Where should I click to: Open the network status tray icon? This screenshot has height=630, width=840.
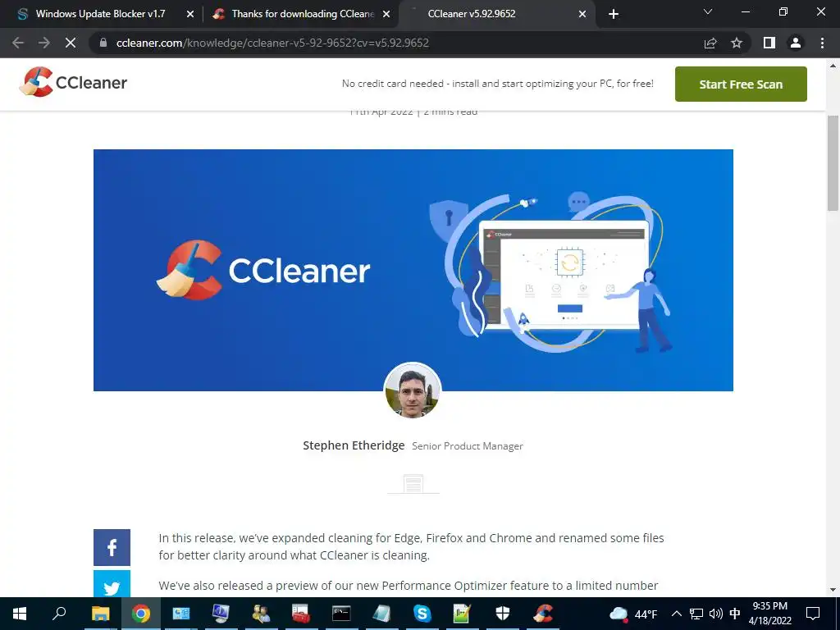[696, 614]
